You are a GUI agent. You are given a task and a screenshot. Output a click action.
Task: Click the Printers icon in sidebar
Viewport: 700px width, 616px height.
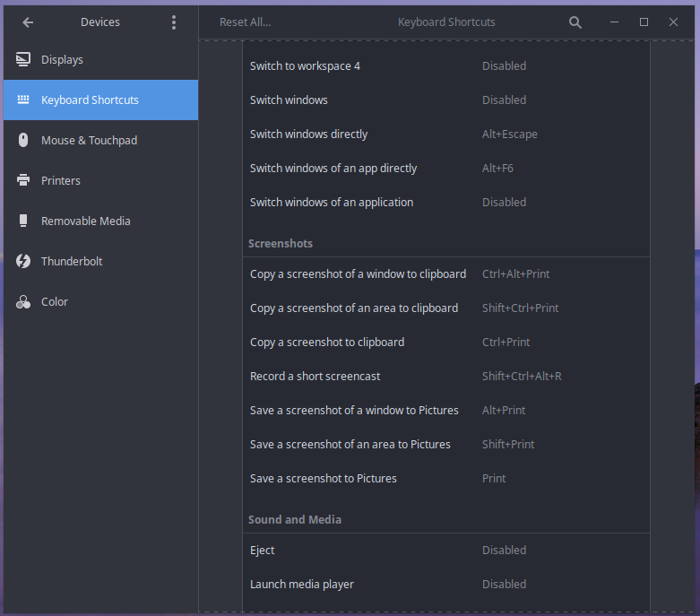pos(23,181)
